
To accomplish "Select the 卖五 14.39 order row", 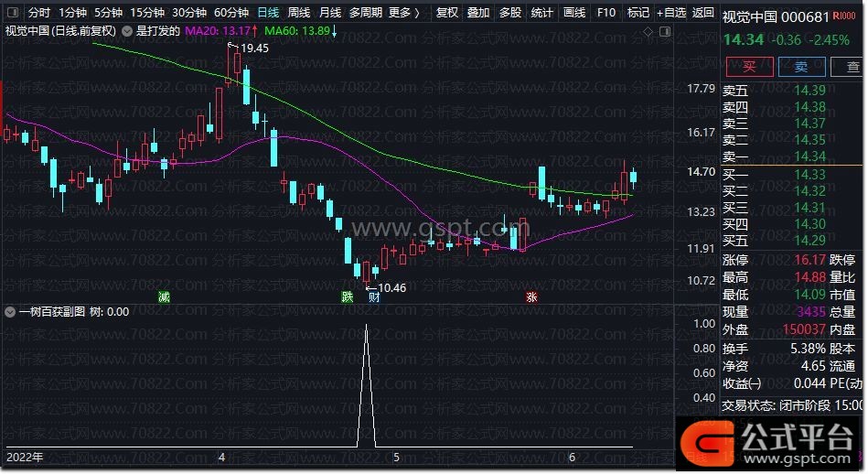I will point(774,91).
